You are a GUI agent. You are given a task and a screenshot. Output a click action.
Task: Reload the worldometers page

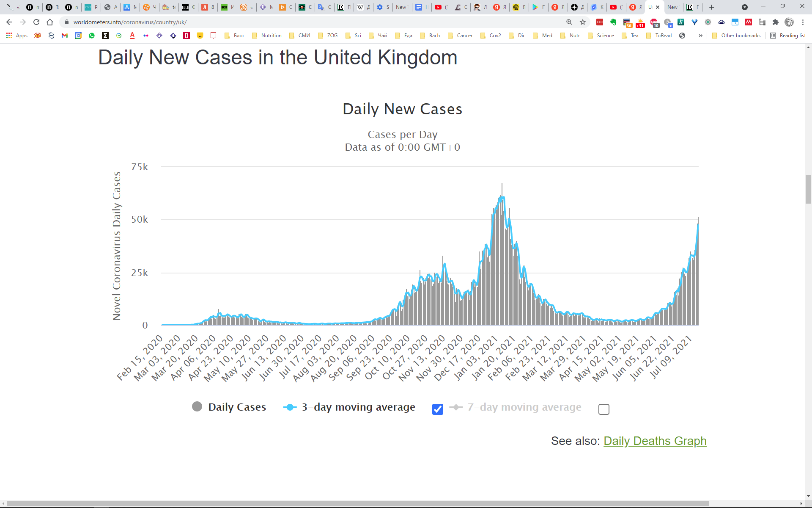point(36,22)
